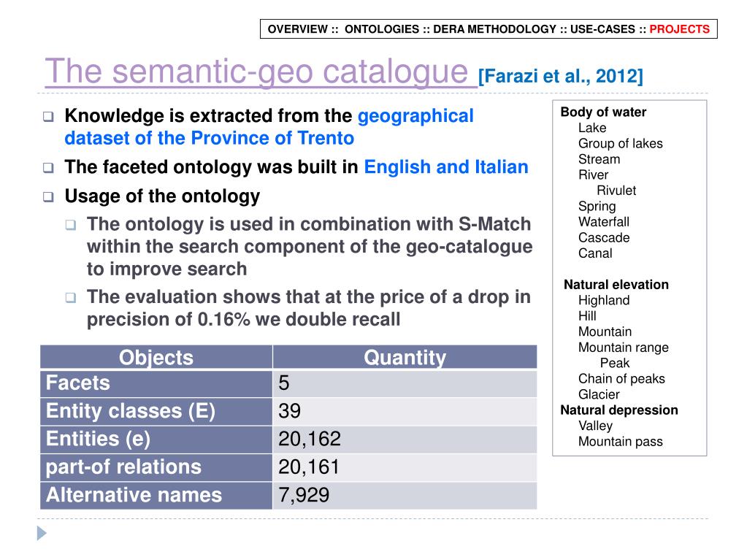Click the blue triangle marker at the slide's lower left

click(42, 533)
